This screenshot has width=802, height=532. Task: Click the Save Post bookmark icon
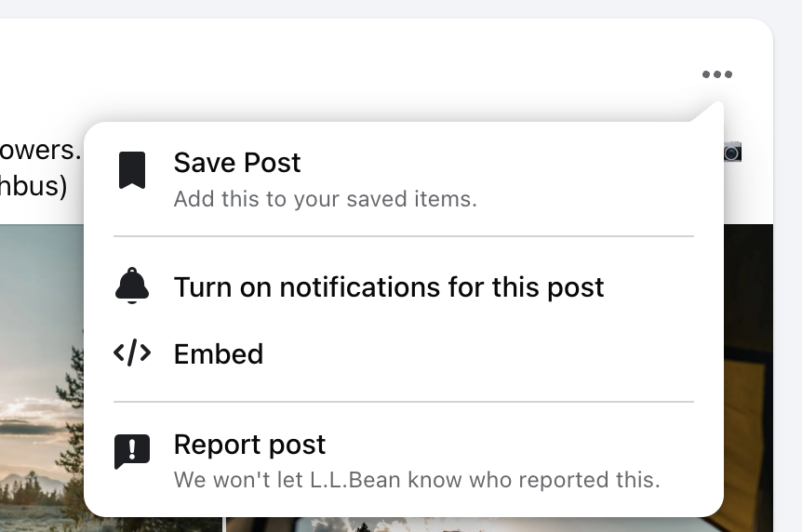click(132, 170)
